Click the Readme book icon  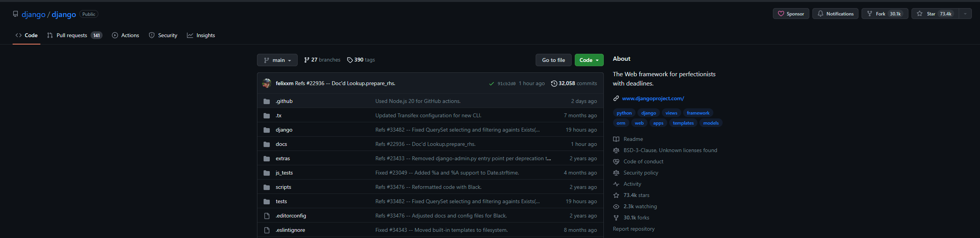pyautogui.click(x=616, y=139)
